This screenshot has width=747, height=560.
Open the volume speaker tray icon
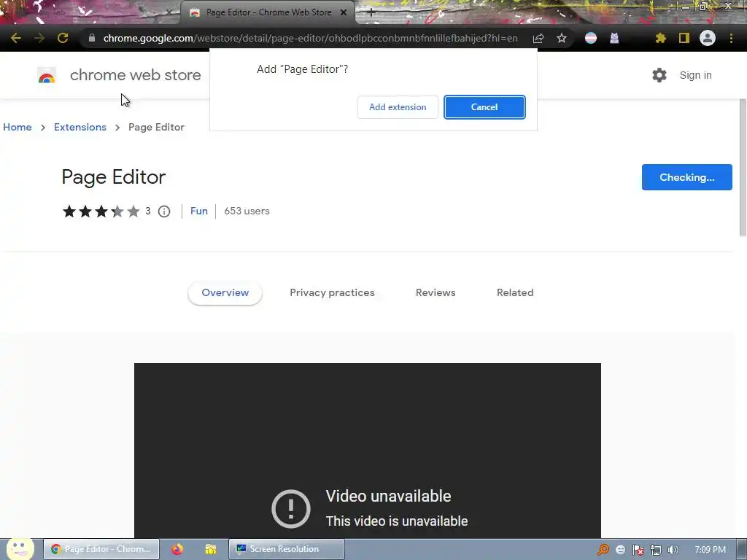point(673,550)
